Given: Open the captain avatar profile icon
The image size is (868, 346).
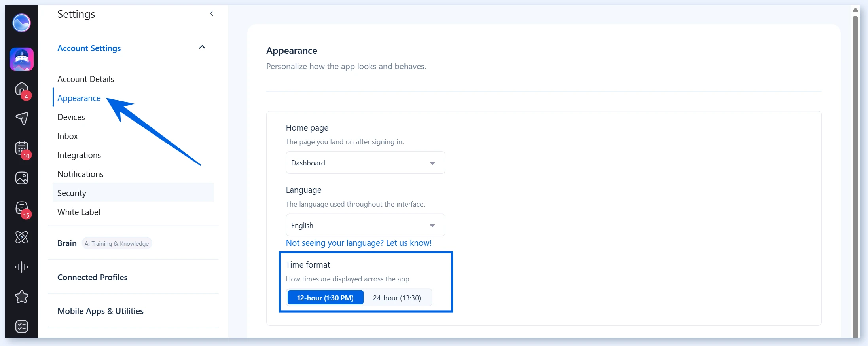Looking at the screenshot, I should [22, 59].
